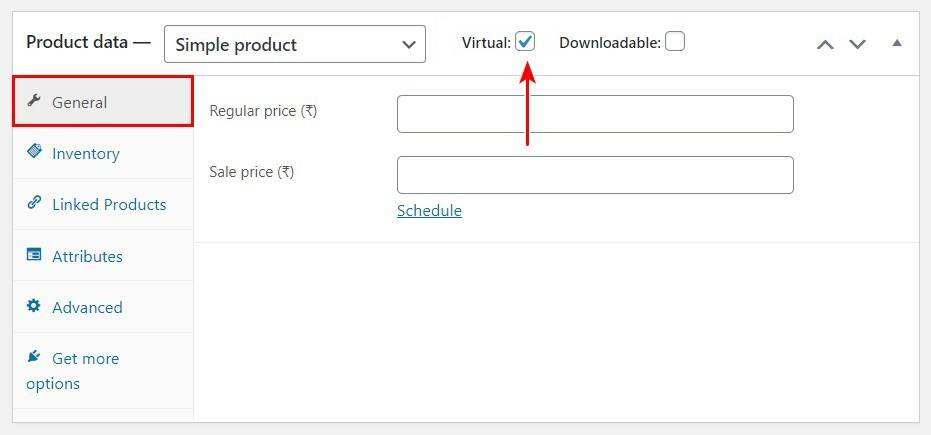Enable the Downloadable checkbox
The width and height of the screenshot is (931, 435).
(675, 42)
